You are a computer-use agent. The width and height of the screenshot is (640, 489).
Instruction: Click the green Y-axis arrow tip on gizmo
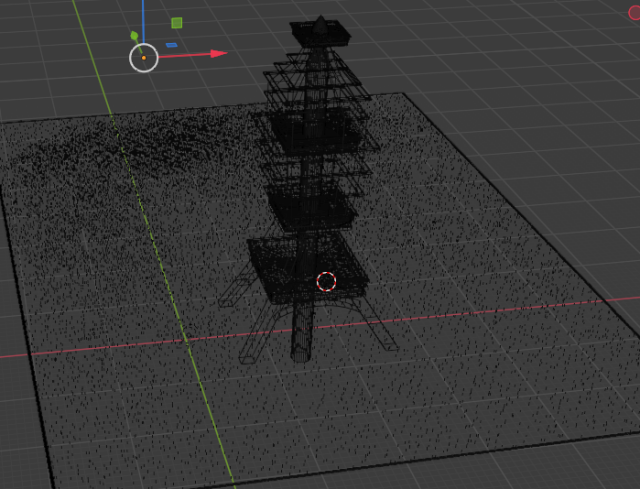coord(134,36)
